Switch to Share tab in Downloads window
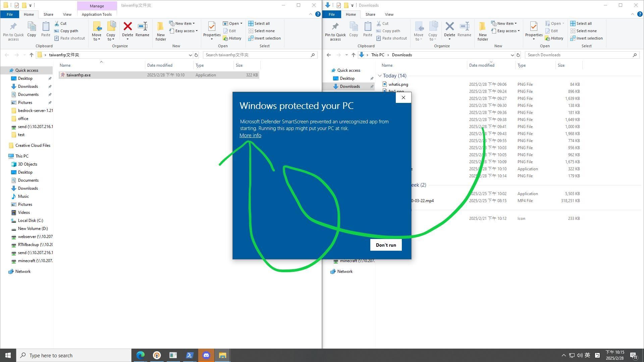 (370, 14)
